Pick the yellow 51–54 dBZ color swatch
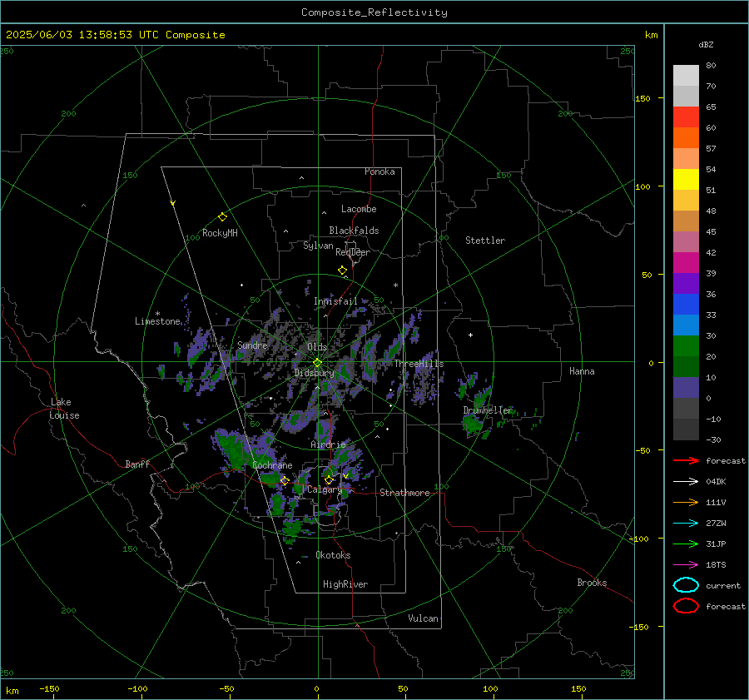Viewport: 749px width, 700px height. 686,180
